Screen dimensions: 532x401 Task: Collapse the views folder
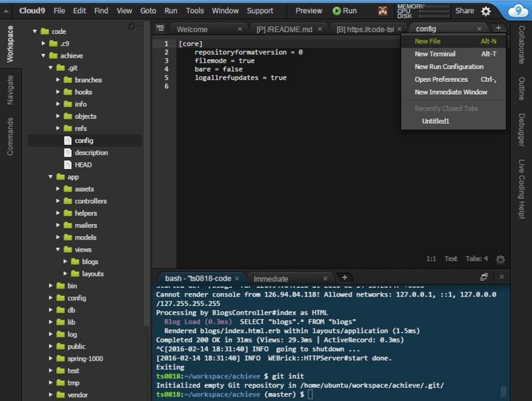tap(58, 249)
